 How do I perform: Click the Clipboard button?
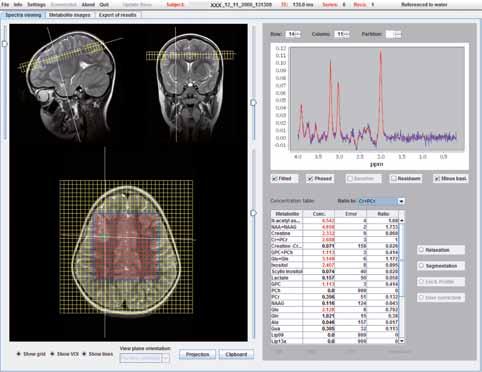[x=236, y=354]
